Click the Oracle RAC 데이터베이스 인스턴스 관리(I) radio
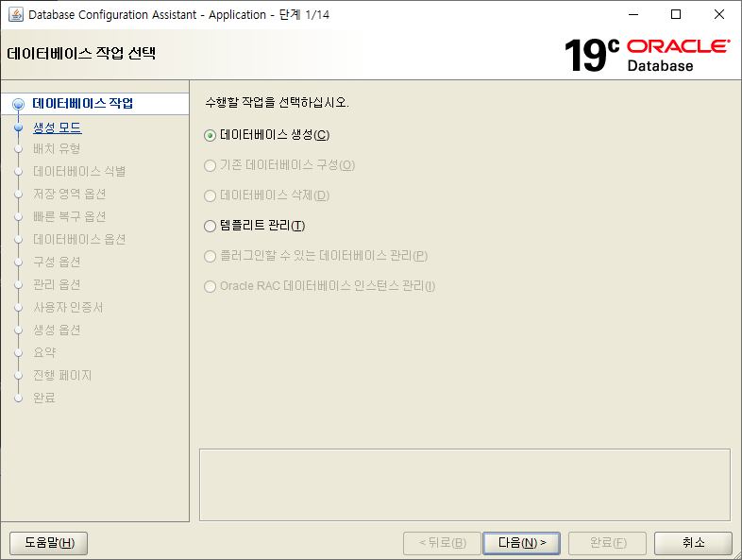742x560 pixels. 319,286
